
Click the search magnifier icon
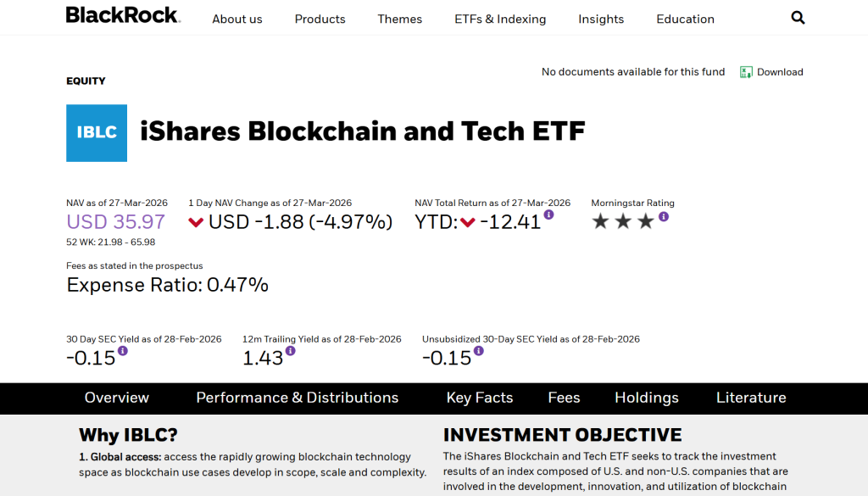(798, 18)
